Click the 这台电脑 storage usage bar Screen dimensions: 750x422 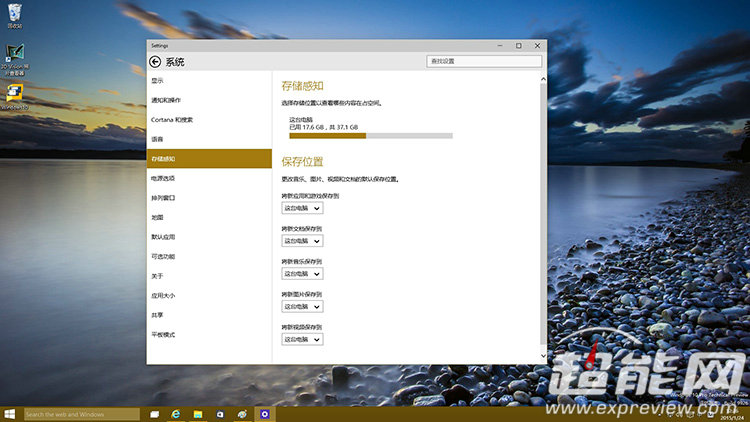(x=370, y=135)
